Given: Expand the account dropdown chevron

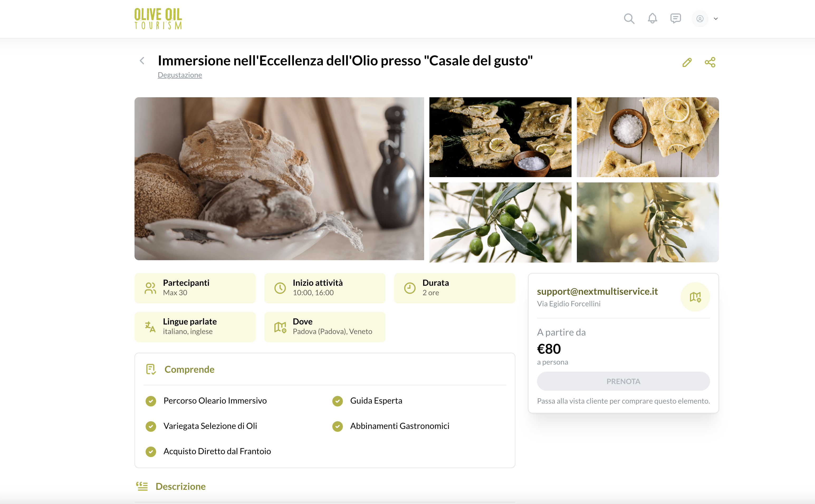Looking at the screenshot, I should [x=716, y=19].
